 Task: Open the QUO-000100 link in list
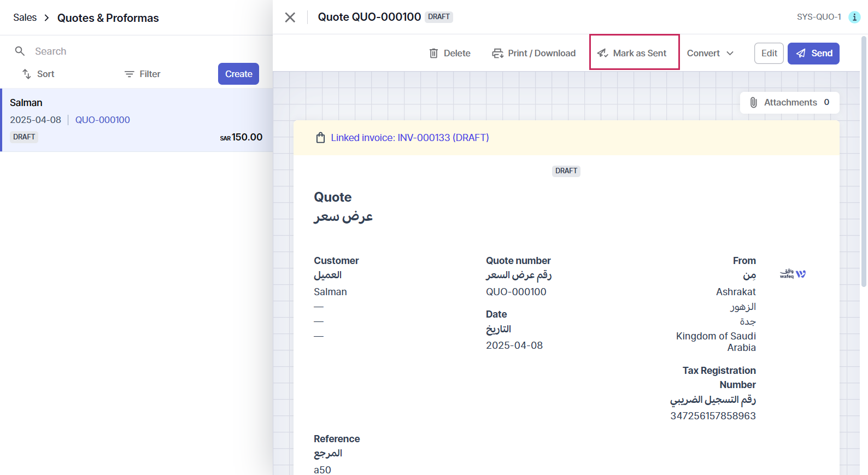103,120
